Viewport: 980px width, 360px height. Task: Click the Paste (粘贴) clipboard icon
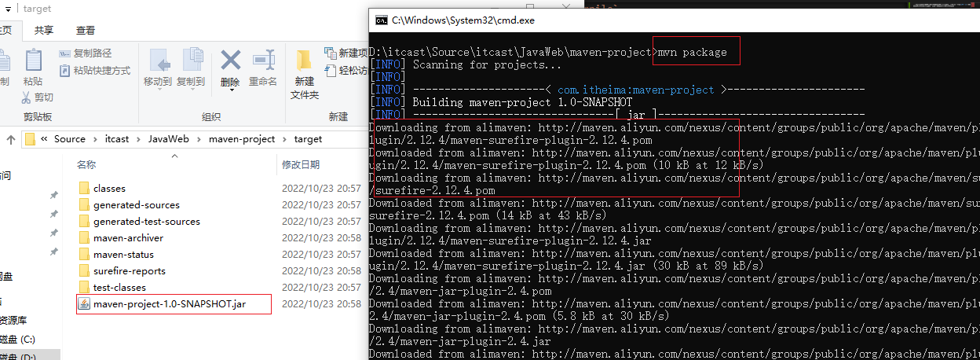(33, 61)
